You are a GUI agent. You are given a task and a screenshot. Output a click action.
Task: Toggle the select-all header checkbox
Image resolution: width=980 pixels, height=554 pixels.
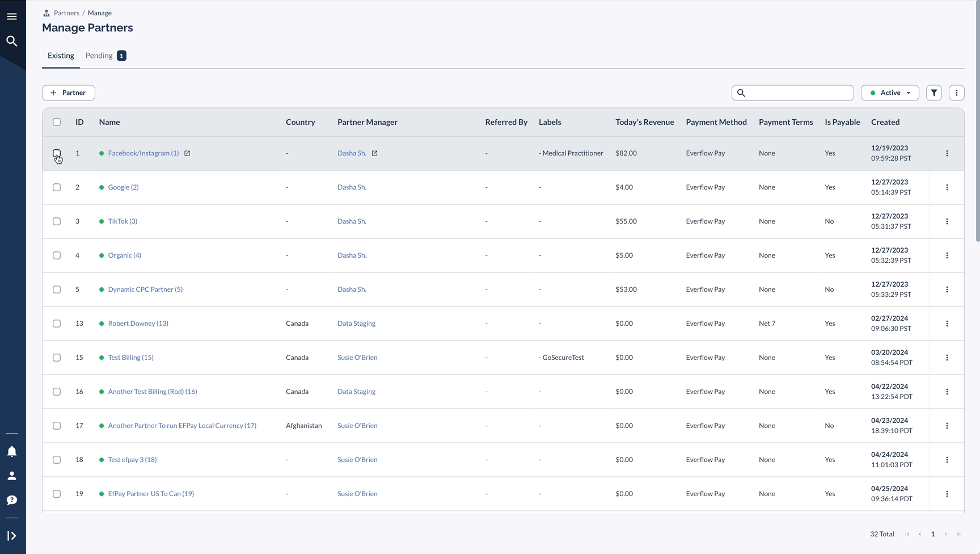[x=57, y=122]
